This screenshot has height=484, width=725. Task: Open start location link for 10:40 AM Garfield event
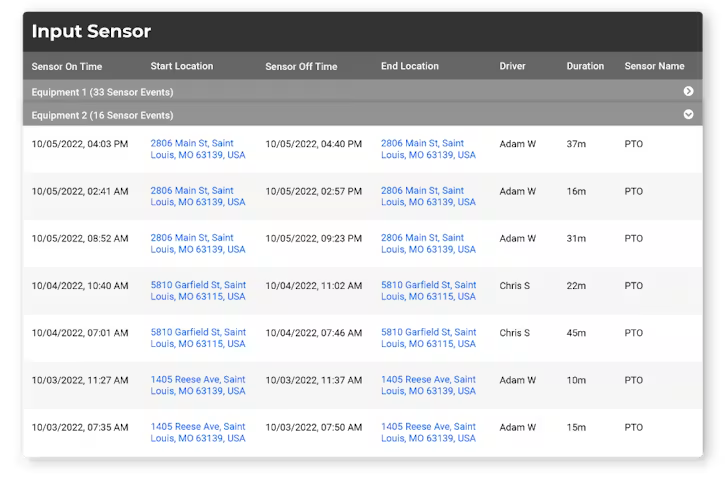click(x=198, y=291)
